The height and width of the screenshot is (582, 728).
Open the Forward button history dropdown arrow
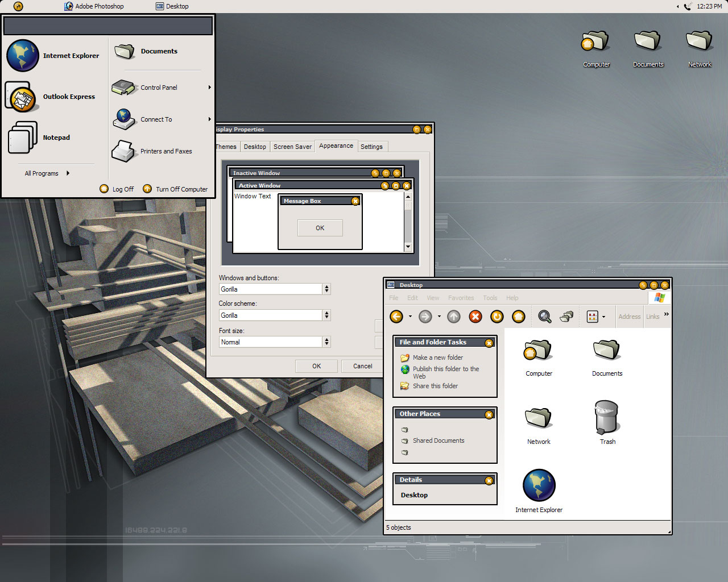point(439,317)
